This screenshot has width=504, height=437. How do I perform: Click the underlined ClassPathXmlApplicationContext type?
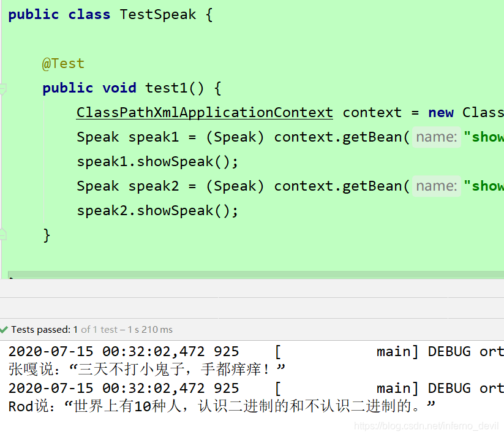coord(205,113)
